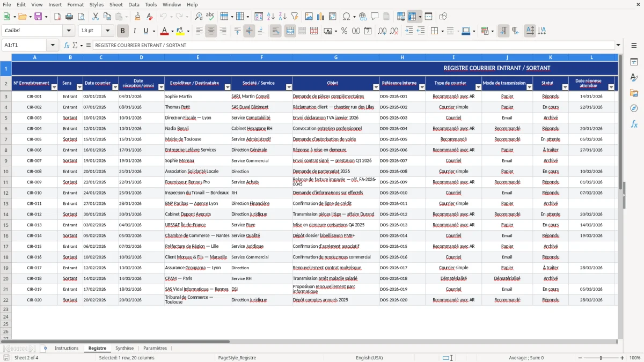
Task: Apply the yellow highlighting color swatch
Action: (x=180, y=31)
